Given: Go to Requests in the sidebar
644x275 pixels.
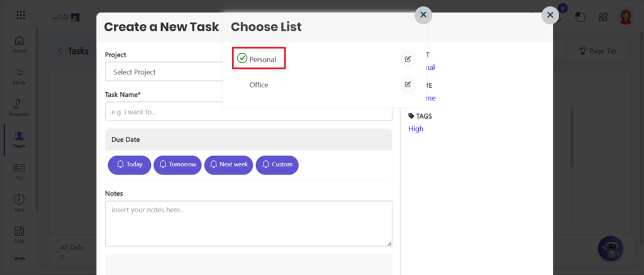Looking at the screenshot, I should [19, 107].
